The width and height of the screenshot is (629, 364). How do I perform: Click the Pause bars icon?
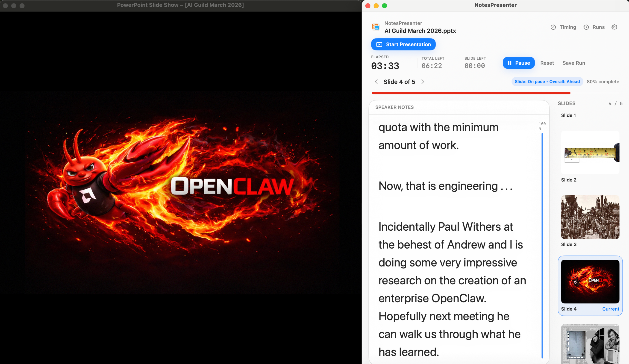[x=509, y=63]
